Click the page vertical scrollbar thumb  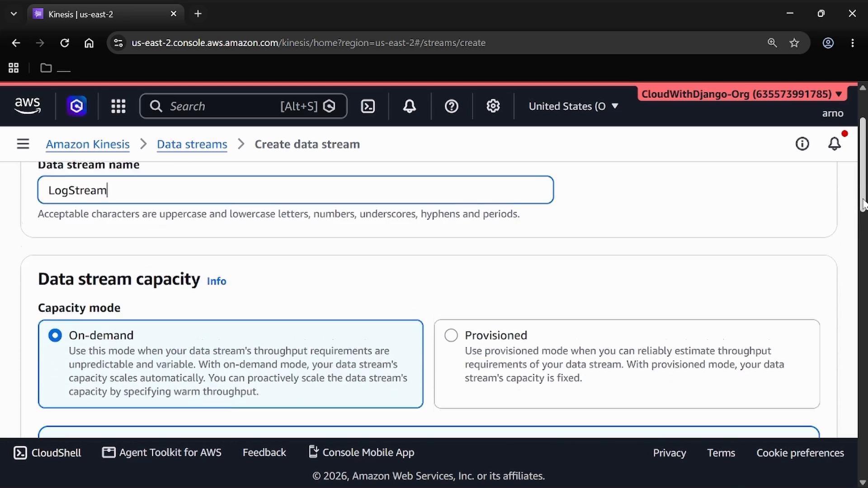[863, 165]
